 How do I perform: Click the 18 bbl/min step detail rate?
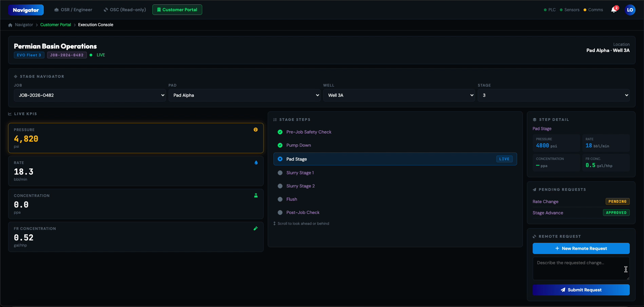[597, 146]
